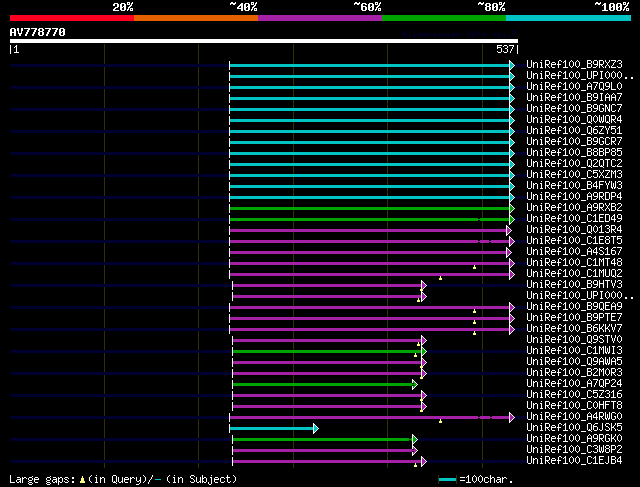
Task: Select the UniRef100_A9RXB2 label
Action: [x=574, y=208]
